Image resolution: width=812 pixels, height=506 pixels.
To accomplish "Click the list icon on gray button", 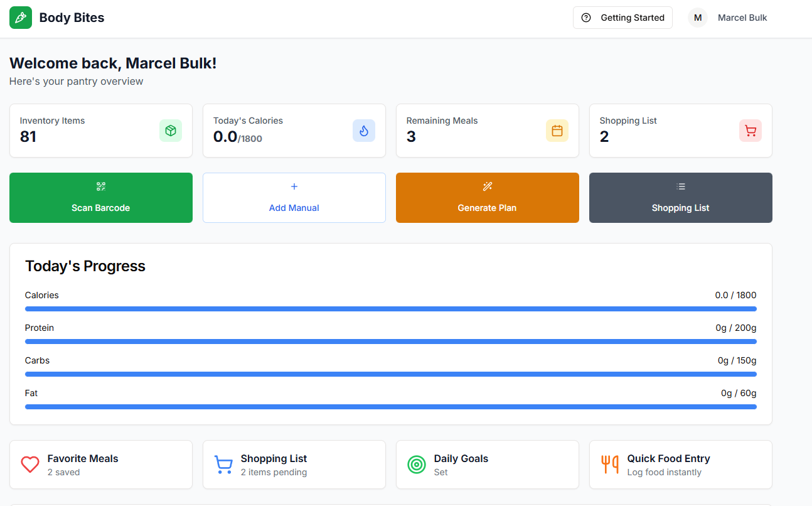I will click(x=681, y=186).
